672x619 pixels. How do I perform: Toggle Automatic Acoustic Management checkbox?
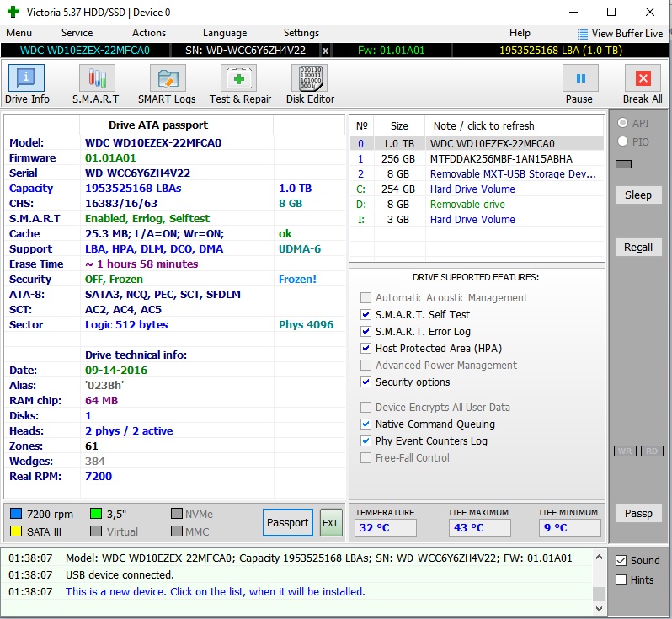click(x=365, y=297)
